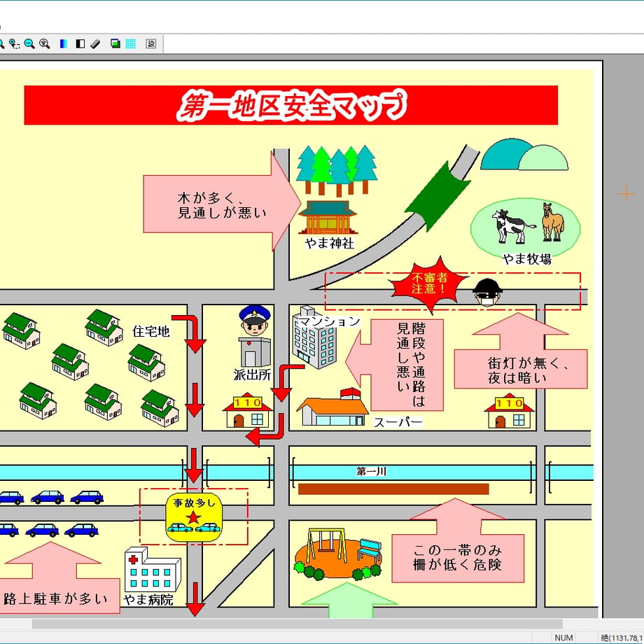644x644 pixels.
Task: Select the orange-roofed スーパー building
Action: pos(332,406)
